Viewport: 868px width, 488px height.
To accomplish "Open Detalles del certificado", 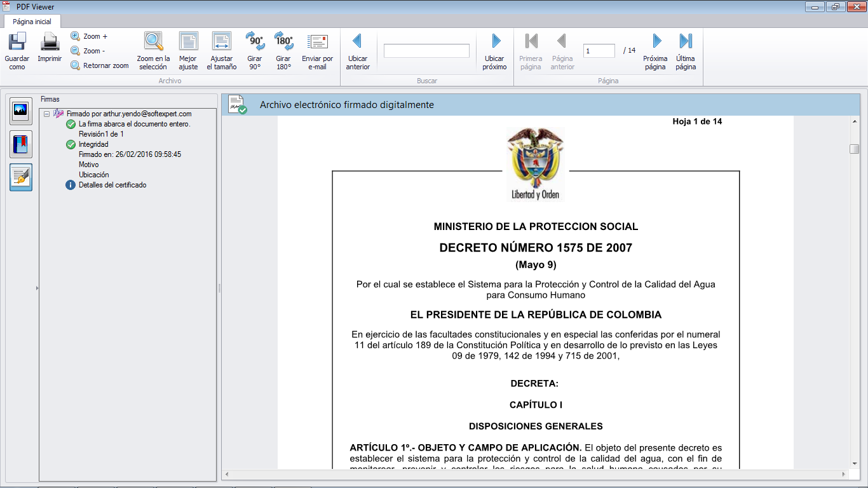I will (x=112, y=185).
